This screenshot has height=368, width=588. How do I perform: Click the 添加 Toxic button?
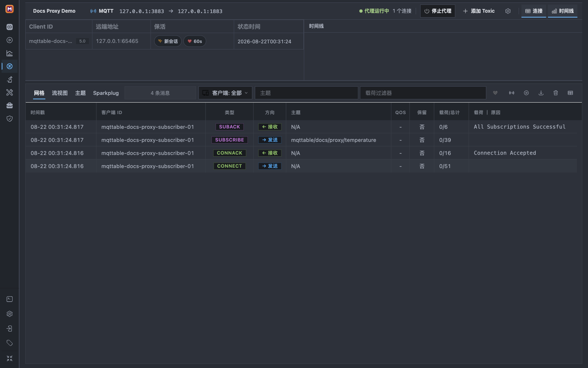coord(479,11)
